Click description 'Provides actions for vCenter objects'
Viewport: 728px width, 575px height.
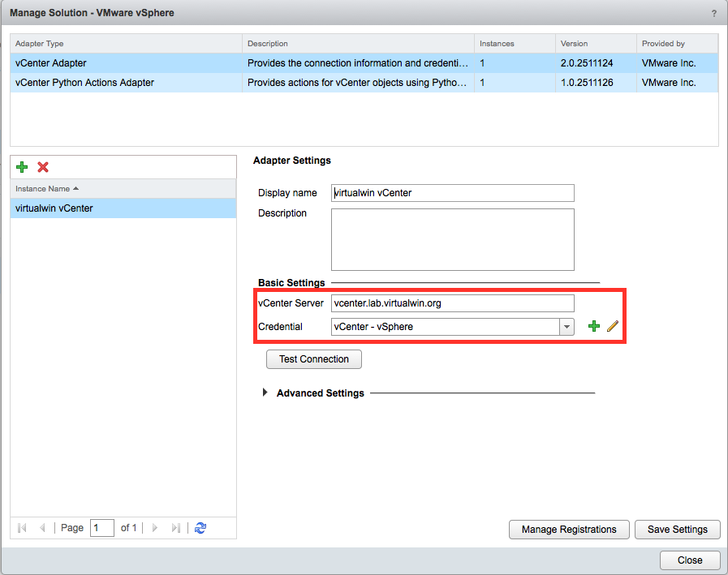(357, 83)
